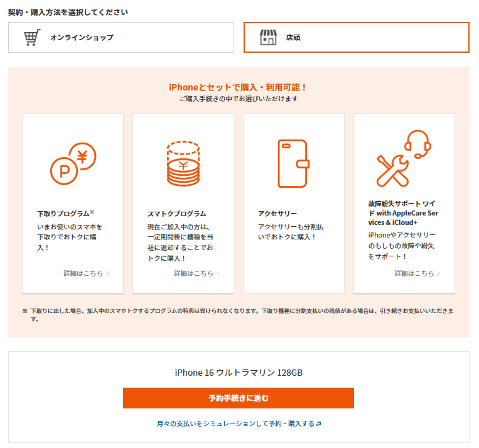
Task: Click the 予約手続きに進む button
Action: pyautogui.click(x=239, y=398)
